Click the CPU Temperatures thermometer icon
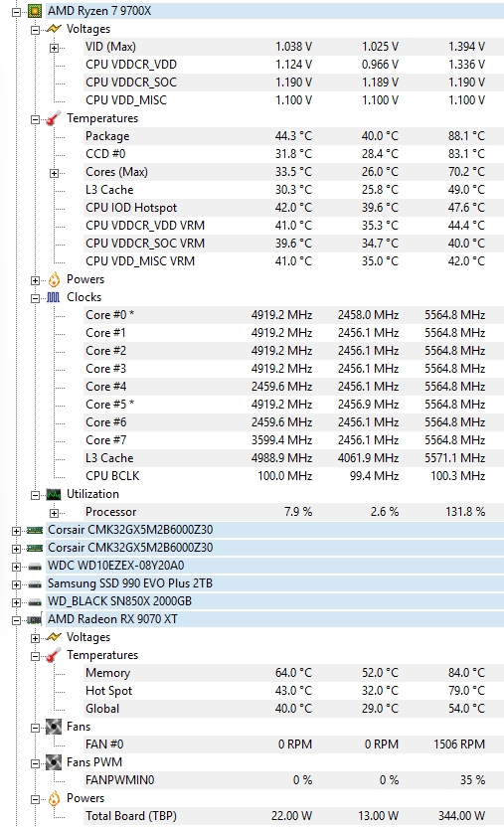 coord(54,118)
